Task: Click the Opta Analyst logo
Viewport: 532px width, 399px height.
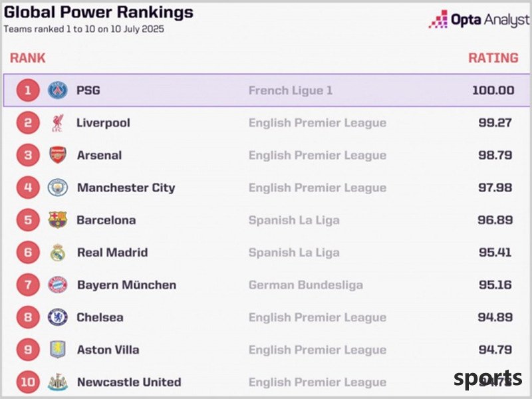Action: [479, 19]
